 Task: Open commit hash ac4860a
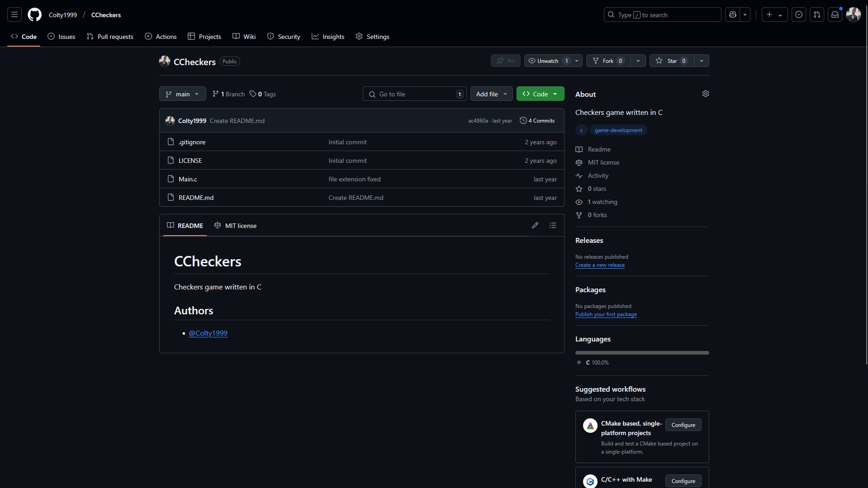click(478, 121)
